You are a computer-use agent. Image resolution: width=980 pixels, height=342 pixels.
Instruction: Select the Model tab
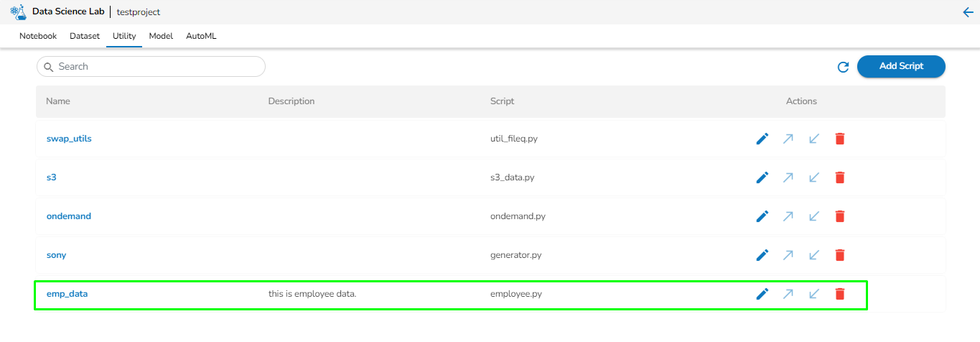[161, 36]
